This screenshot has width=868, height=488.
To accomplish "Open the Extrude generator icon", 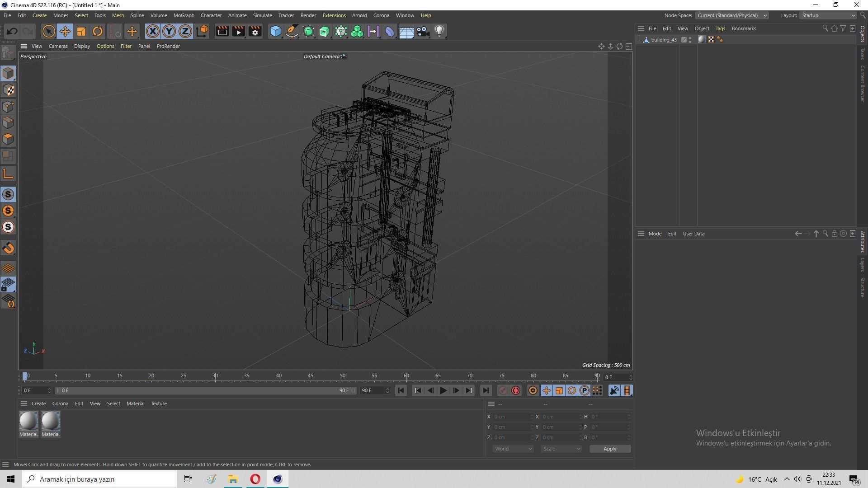I will [325, 31].
